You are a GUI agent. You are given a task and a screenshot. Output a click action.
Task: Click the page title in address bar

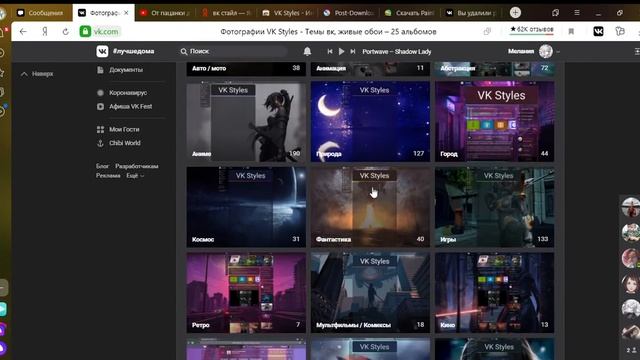328,31
